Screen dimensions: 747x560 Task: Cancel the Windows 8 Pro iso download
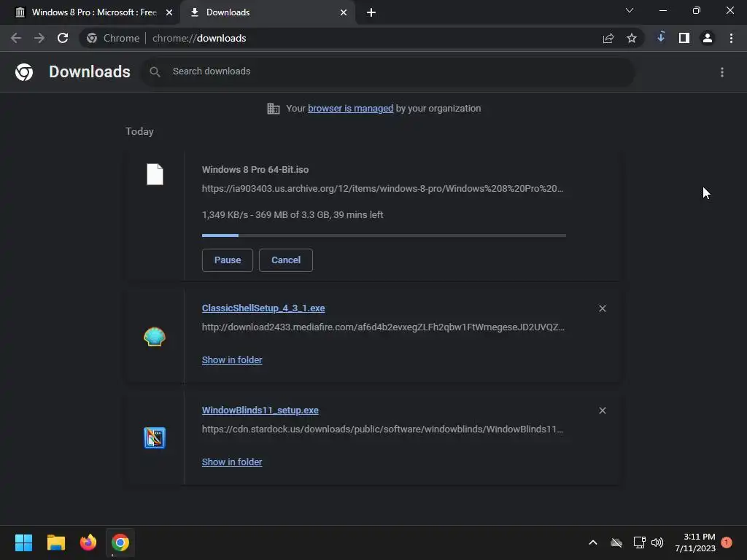(286, 260)
